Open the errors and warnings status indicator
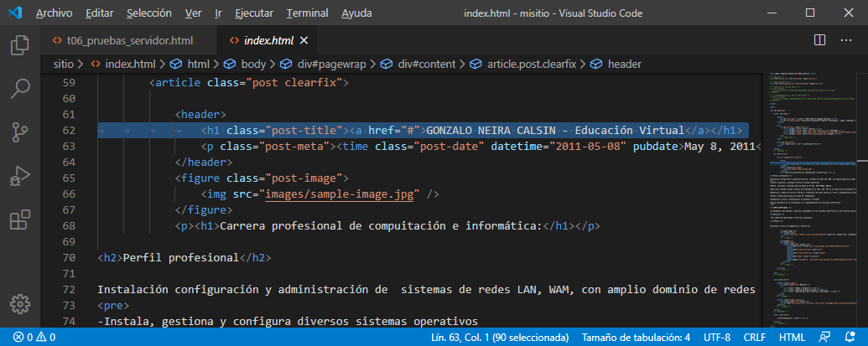 click(34, 337)
